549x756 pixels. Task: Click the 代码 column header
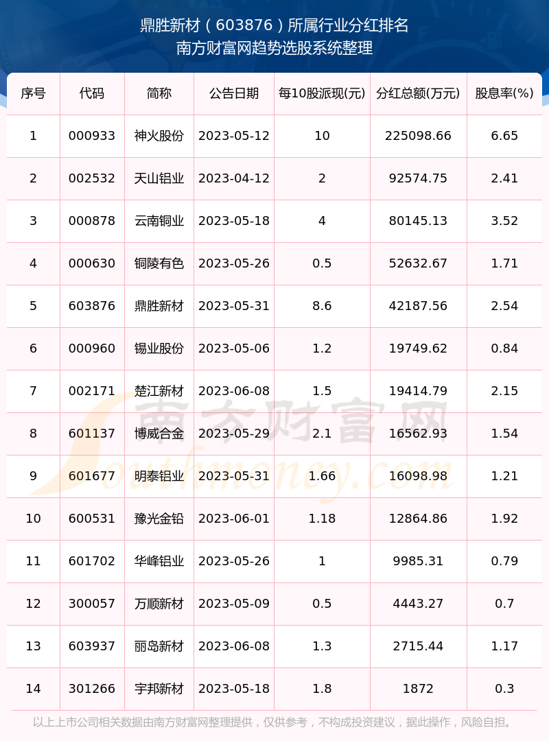point(92,93)
